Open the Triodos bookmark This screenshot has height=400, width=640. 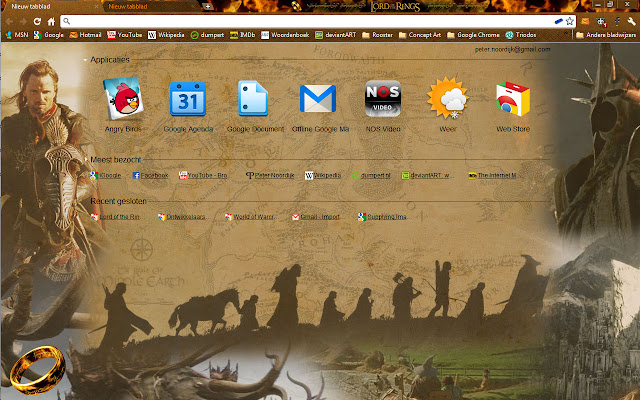point(521,35)
